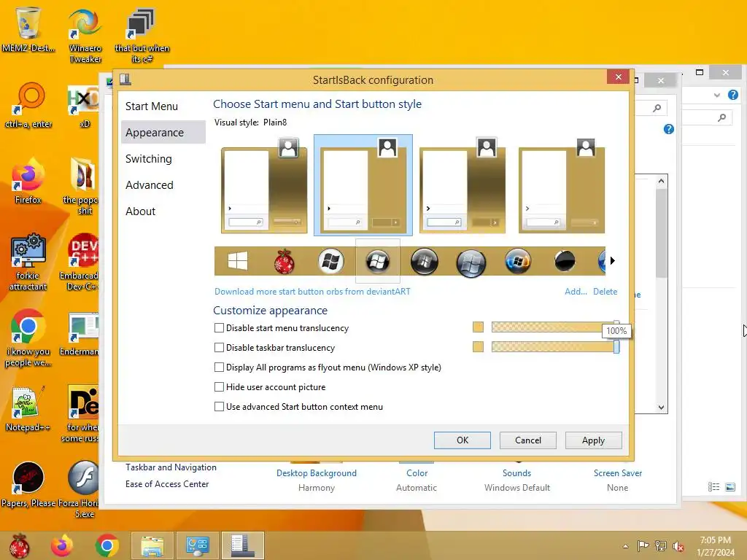Click the muted volume tray icon
Viewport: 747px width, 560px height.
tap(678, 546)
